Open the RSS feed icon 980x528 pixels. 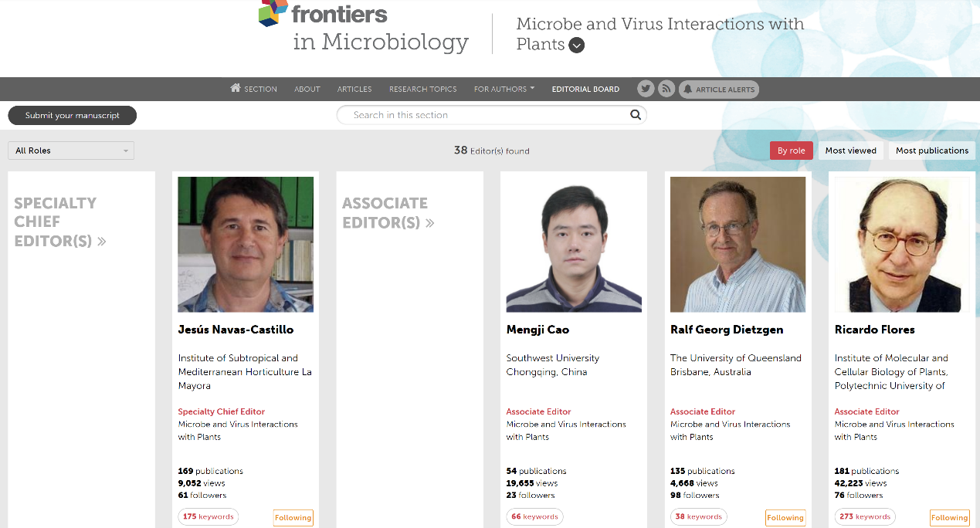(x=666, y=89)
